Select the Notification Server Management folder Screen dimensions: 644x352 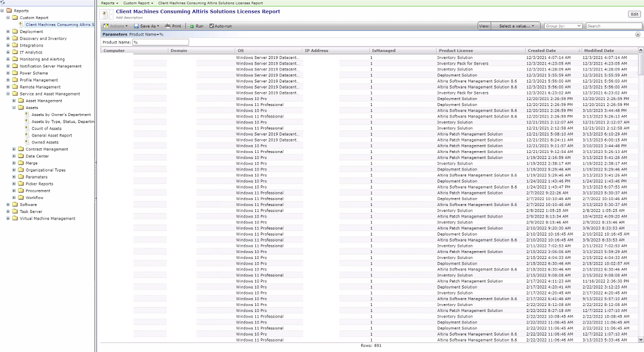click(50, 66)
